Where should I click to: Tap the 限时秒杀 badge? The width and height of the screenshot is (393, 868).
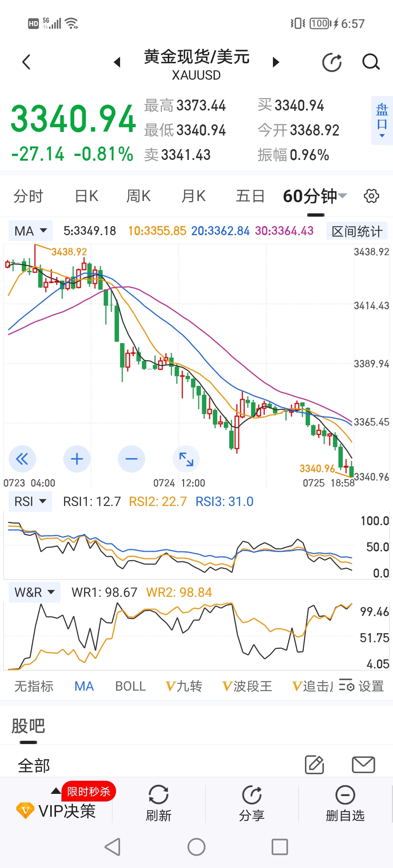tap(88, 791)
